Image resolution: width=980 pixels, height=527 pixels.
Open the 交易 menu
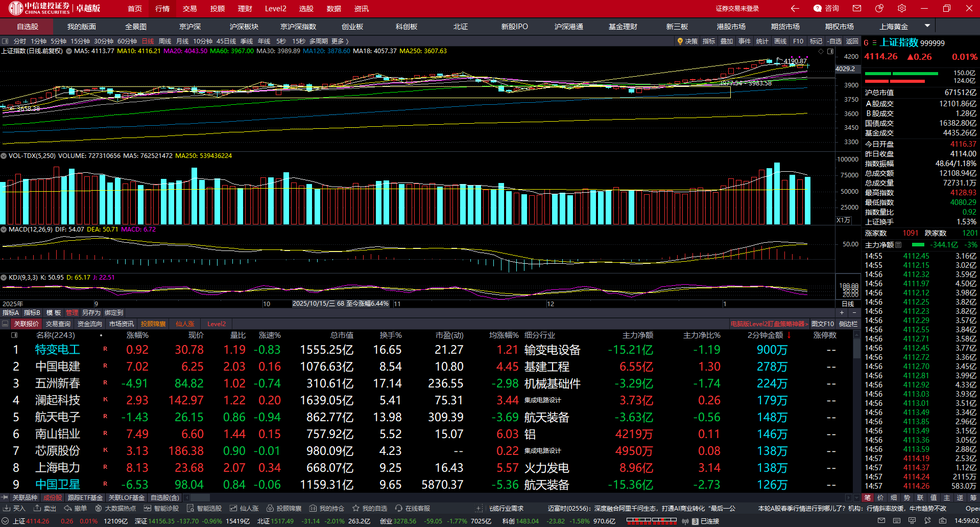[190, 9]
